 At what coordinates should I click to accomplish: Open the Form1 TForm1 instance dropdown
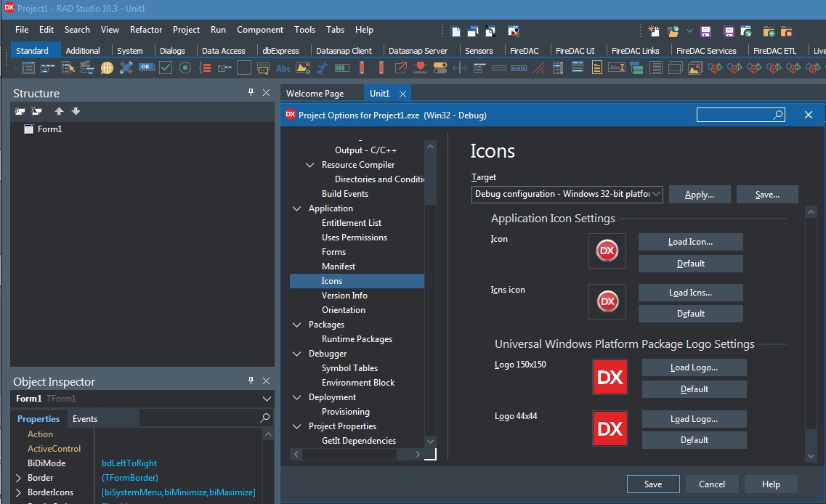pyautogui.click(x=267, y=399)
